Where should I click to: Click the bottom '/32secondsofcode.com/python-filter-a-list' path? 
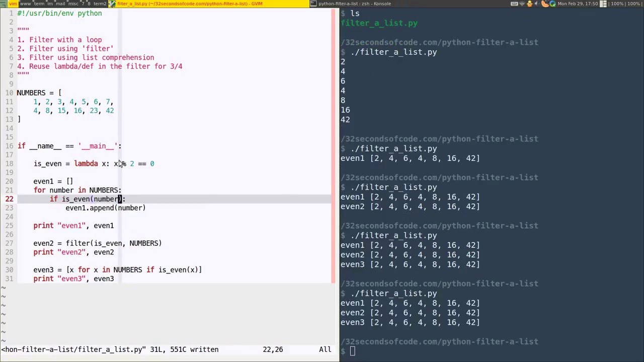439,342
